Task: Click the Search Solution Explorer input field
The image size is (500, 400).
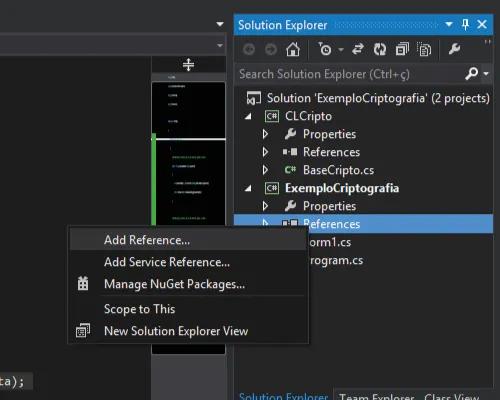Action: [x=350, y=74]
